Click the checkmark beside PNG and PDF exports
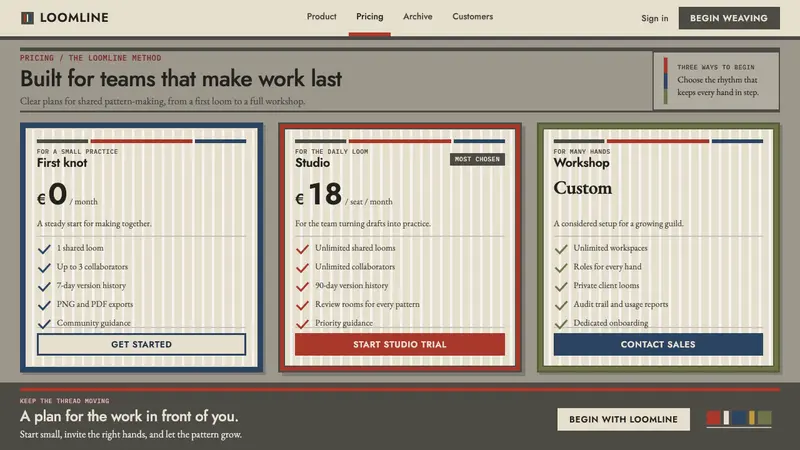This screenshot has width=800, height=450. click(44, 305)
